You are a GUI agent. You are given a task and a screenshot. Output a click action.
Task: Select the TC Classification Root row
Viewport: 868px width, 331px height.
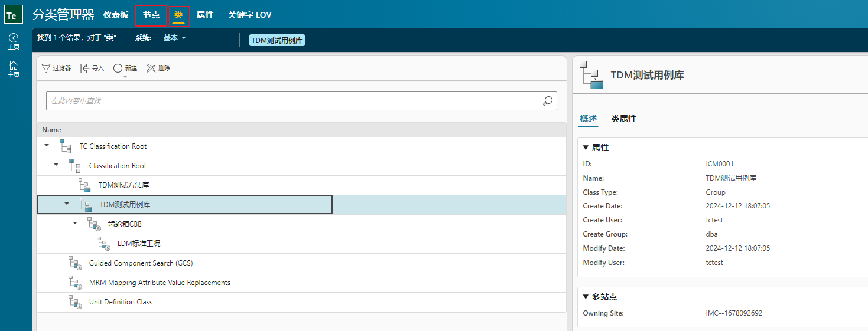[301, 146]
